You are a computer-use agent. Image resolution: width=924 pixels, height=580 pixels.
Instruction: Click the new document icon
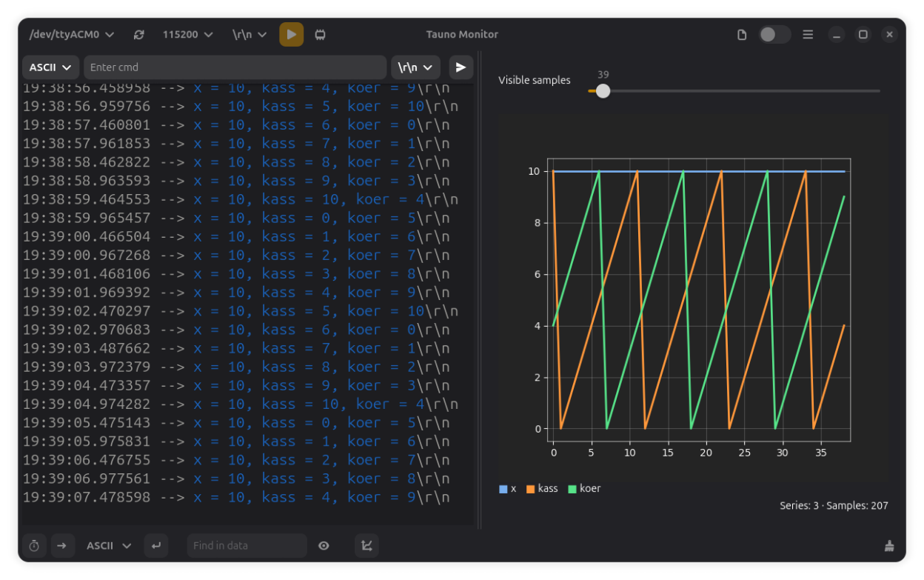click(742, 35)
